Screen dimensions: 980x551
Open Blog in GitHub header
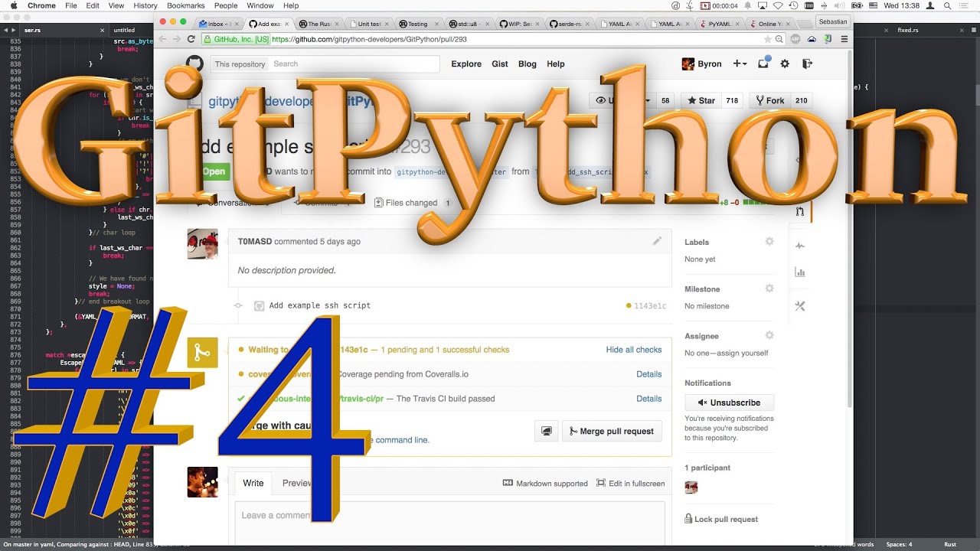click(x=528, y=64)
